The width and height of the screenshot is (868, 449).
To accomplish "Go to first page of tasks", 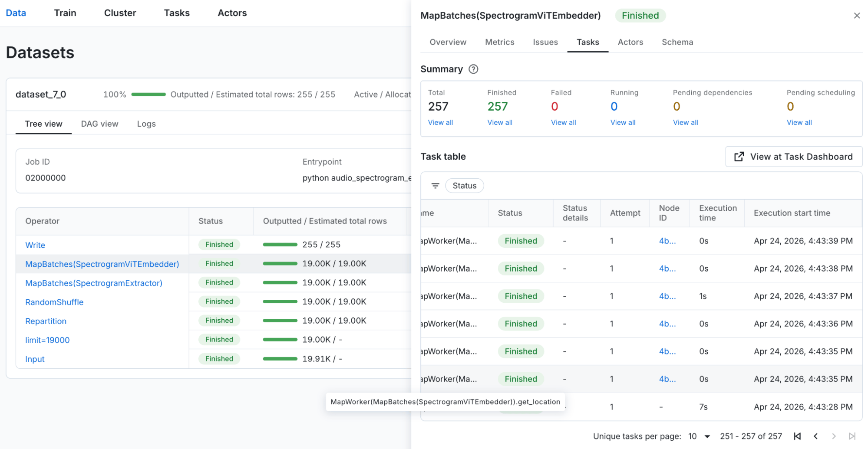I will 797,436.
